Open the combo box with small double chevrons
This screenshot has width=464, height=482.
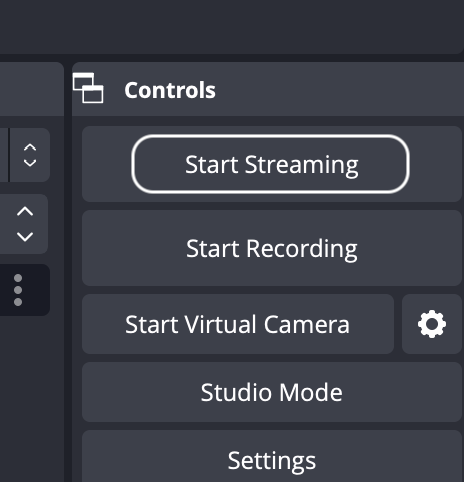click(x=30, y=155)
